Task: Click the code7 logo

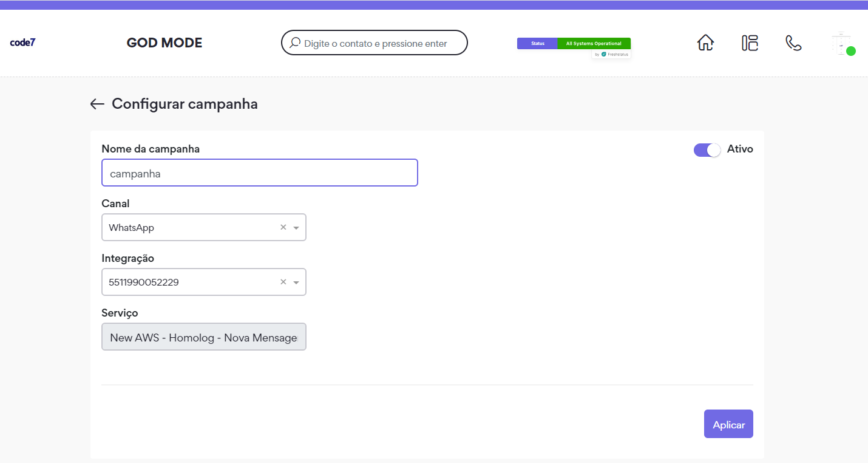Action: [x=22, y=43]
